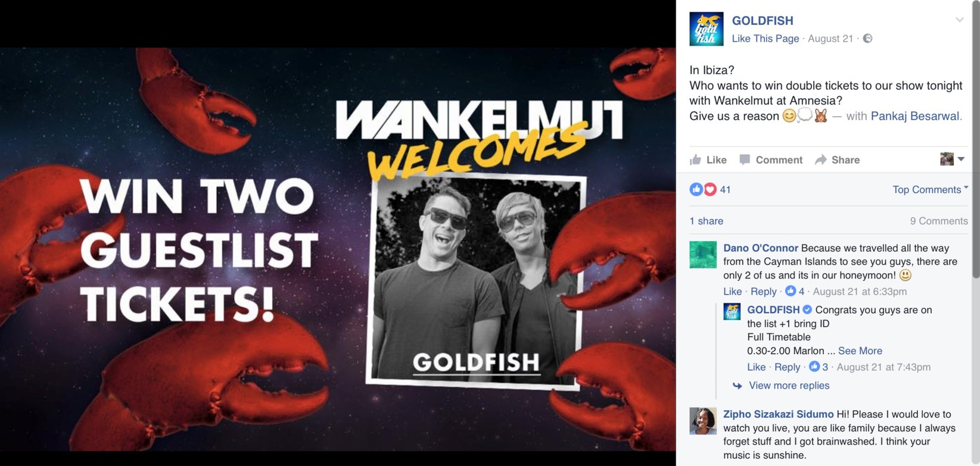Click the thumbs-up Like button on the post
Image resolution: width=980 pixels, height=466 pixels.
tap(708, 159)
